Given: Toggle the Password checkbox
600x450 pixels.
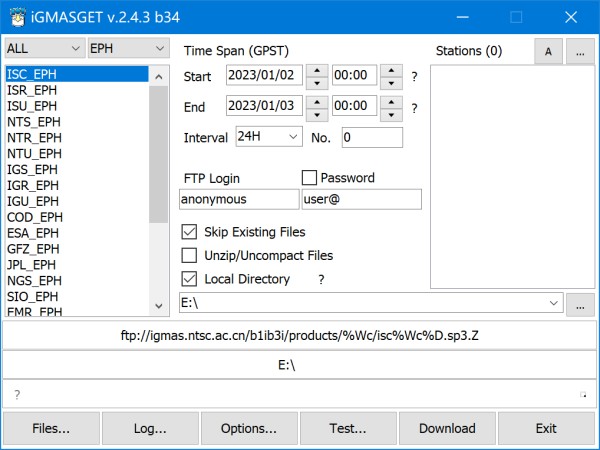Looking at the screenshot, I should tap(309, 178).
